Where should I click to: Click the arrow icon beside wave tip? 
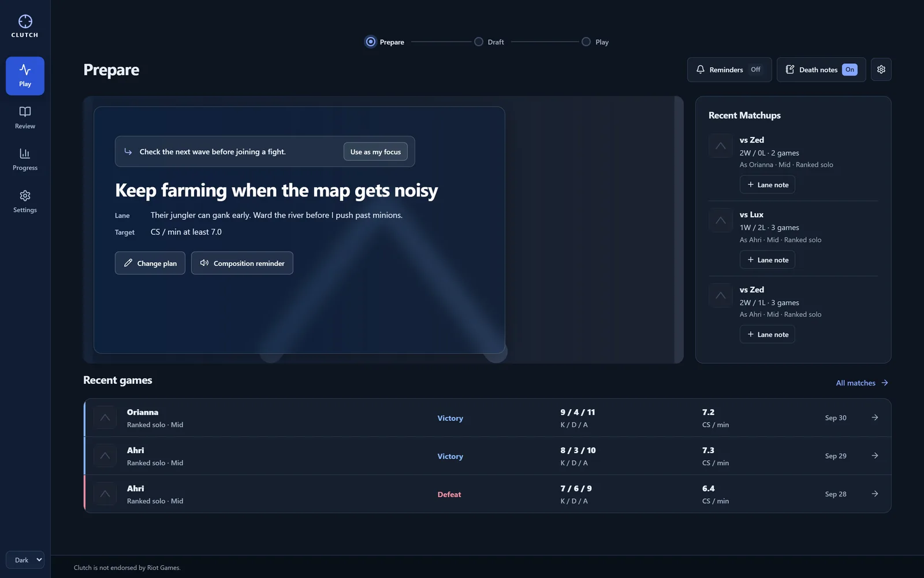click(128, 151)
